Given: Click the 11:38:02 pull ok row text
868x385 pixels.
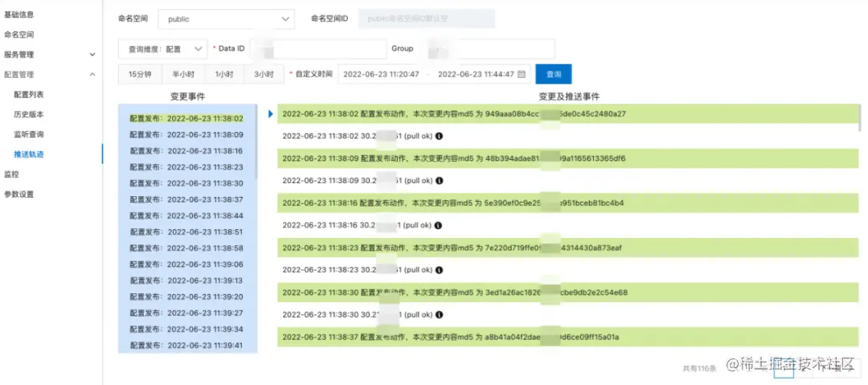Looking at the screenshot, I should click(357, 136).
